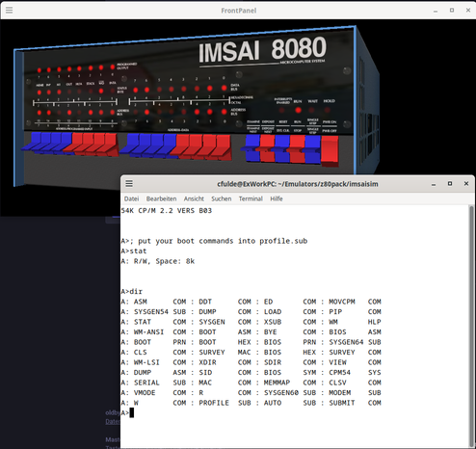Click the SYSGEN60 file name

tap(281, 393)
